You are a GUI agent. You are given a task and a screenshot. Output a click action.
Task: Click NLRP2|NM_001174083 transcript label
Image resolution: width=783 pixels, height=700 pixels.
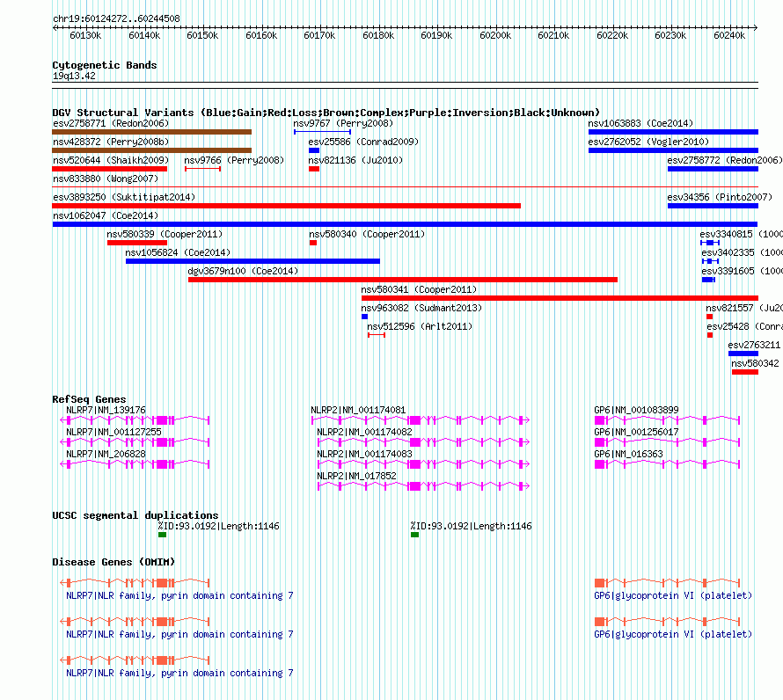tap(364, 454)
